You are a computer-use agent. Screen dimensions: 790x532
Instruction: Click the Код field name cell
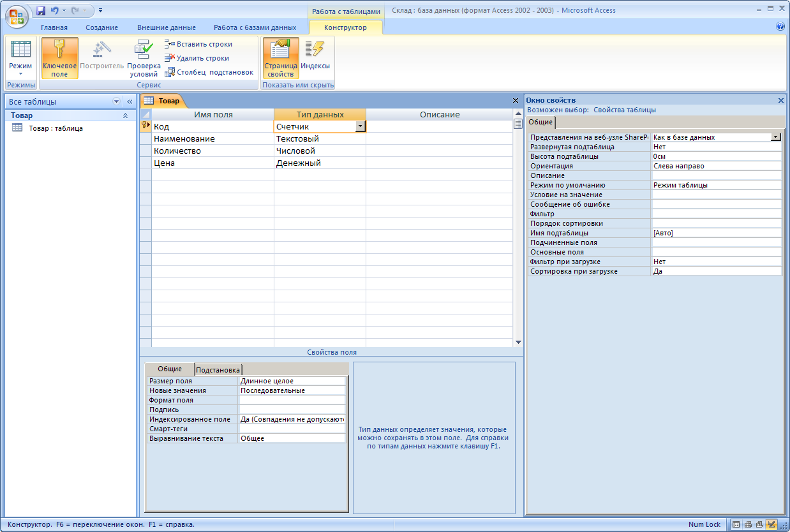pyautogui.click(x=212, y=126)
